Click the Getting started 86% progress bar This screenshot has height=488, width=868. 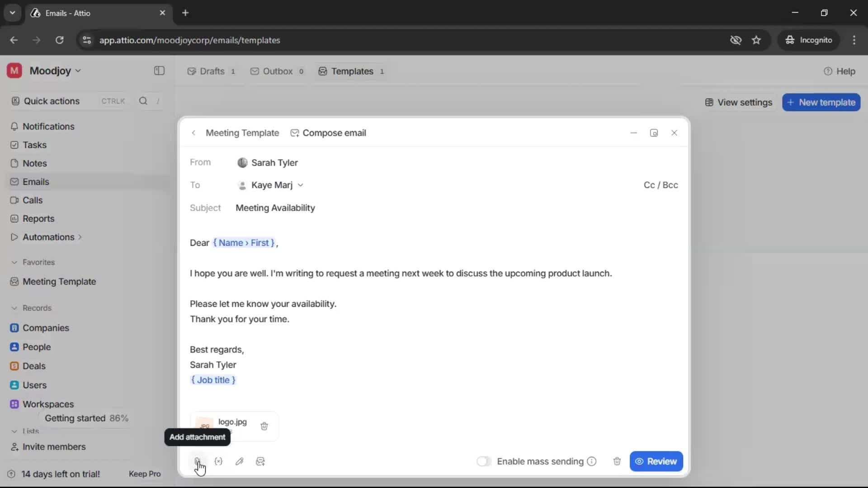[86, 418]
